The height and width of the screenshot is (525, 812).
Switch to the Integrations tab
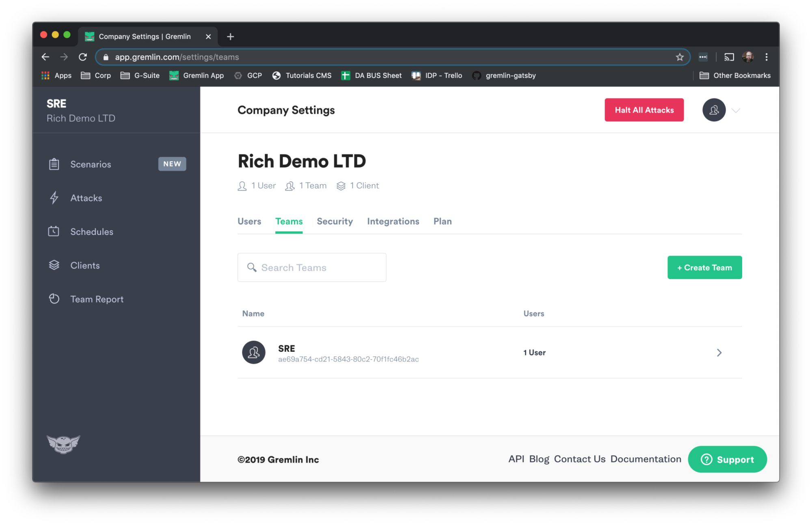tap(393, 221)
